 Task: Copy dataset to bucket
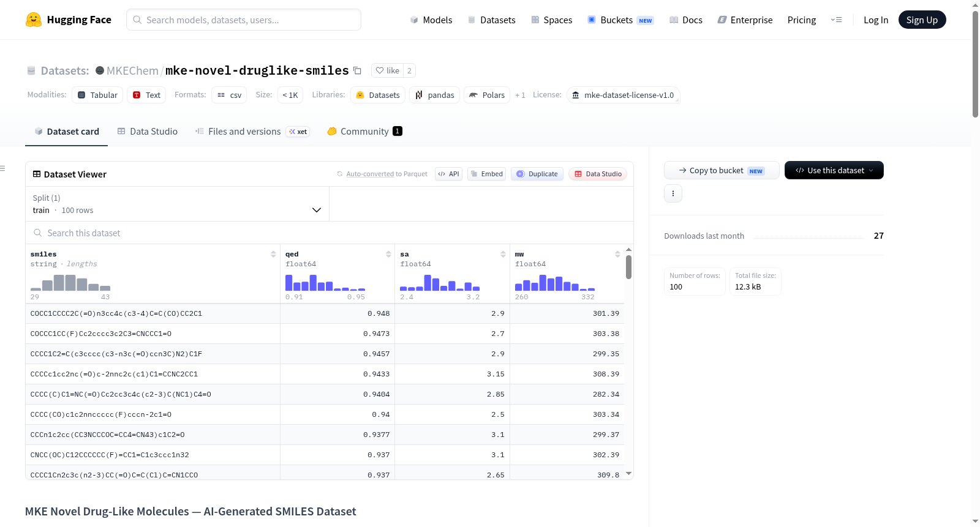click(722, 170)
